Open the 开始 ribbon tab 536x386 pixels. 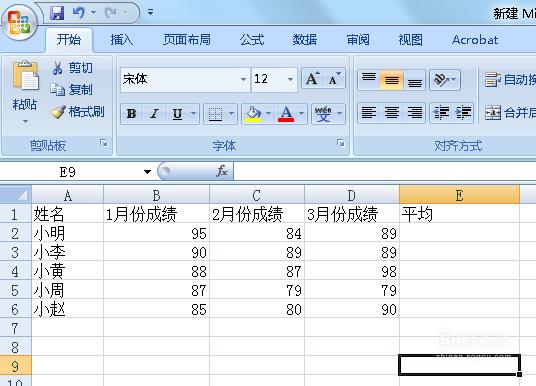pos(69,40)
